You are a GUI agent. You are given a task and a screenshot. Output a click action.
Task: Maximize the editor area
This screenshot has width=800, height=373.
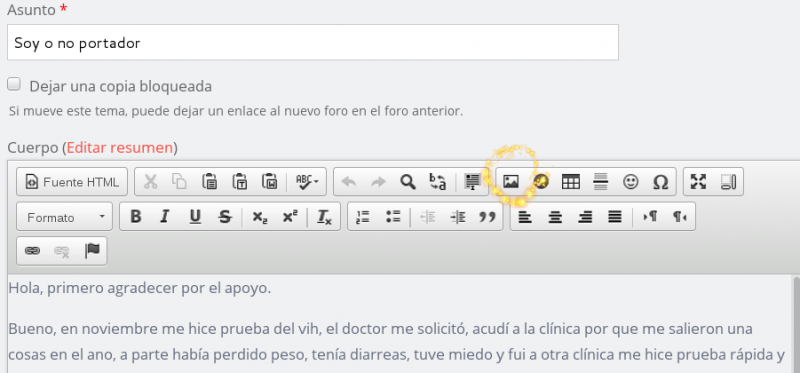698,182
